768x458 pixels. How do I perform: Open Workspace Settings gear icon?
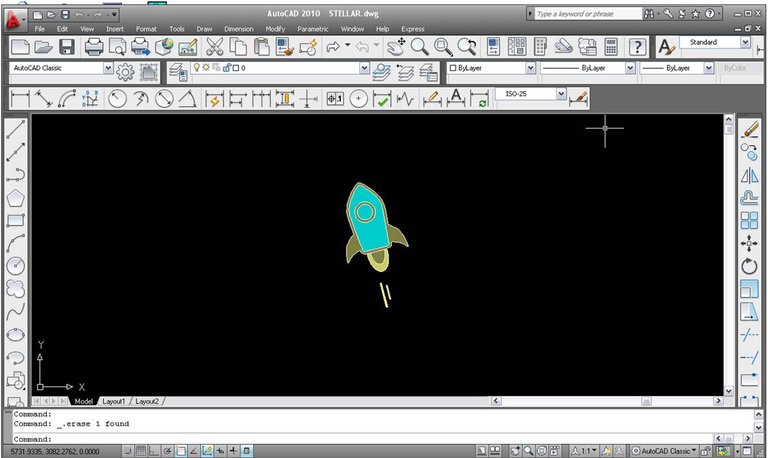(x=125, y=72)
